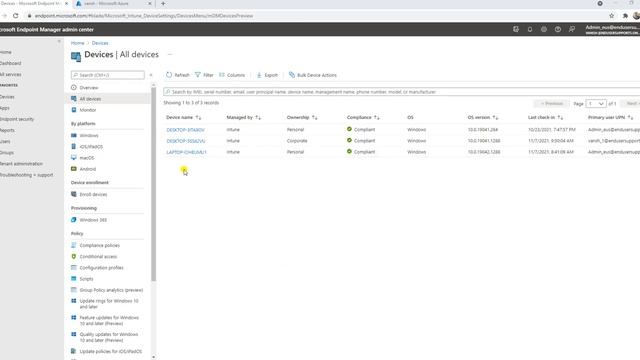
Task: Click the device menu search box
Action: point(108,75)
